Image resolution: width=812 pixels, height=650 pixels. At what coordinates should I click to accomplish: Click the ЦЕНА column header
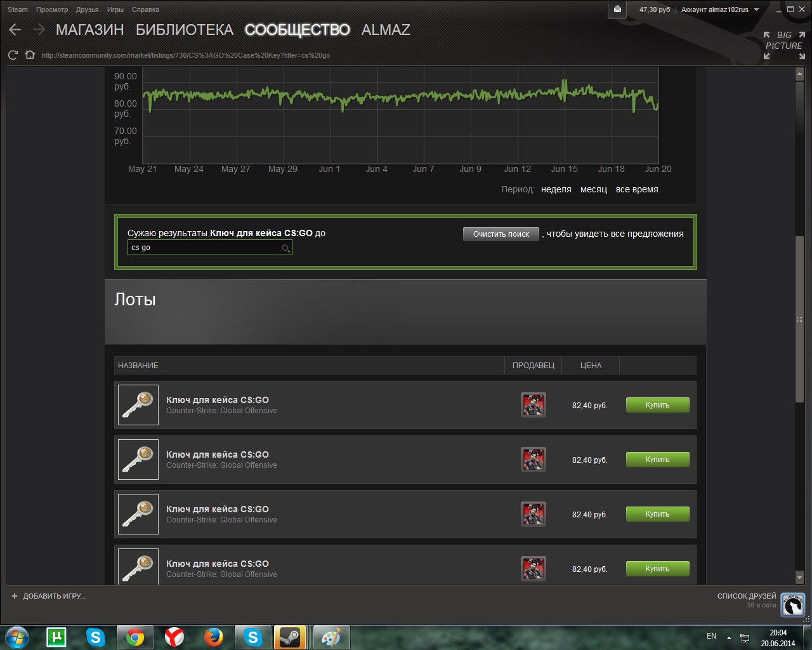pos(591,366)
